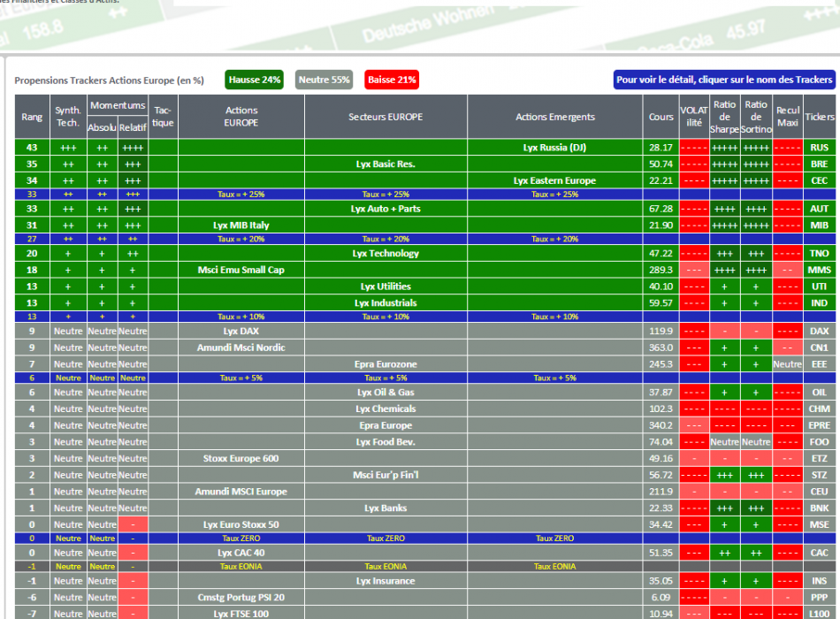Click the Momentums header cell
This screenshot has width=840, height=619.
(118, 105)
